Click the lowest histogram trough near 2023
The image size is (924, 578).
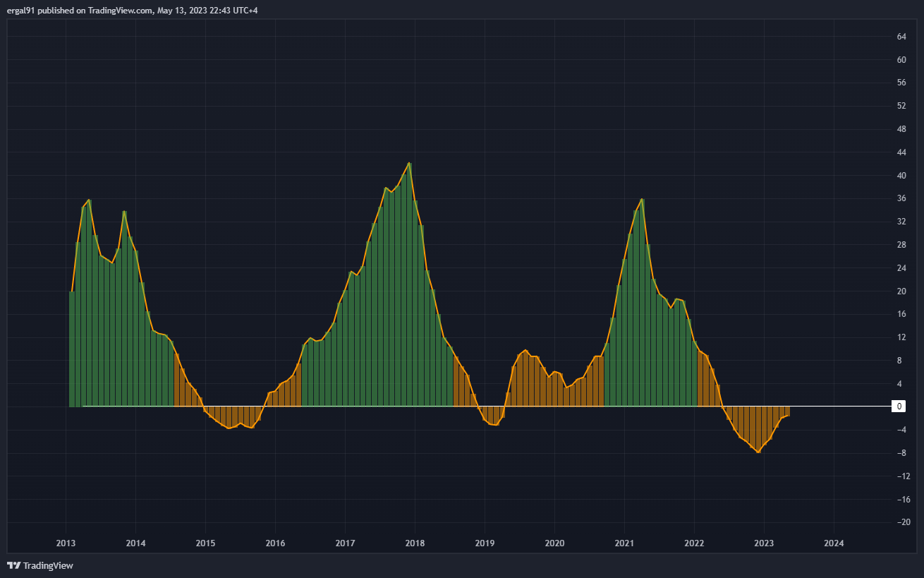coord(758,429)
